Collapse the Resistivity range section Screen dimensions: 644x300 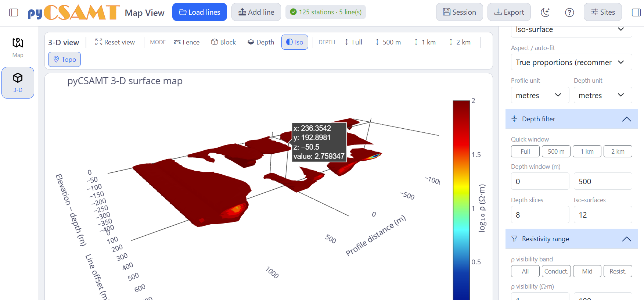point(571,239)
